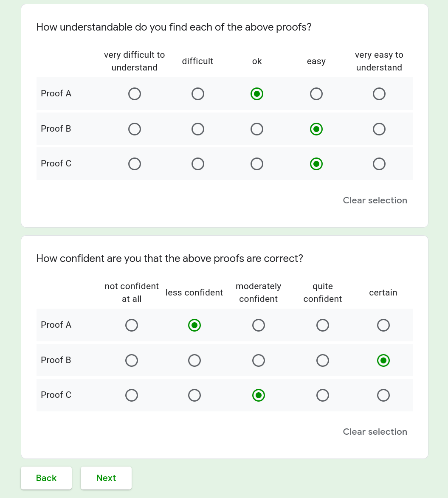Clear selection for the understandability question

tap(375, 200)
